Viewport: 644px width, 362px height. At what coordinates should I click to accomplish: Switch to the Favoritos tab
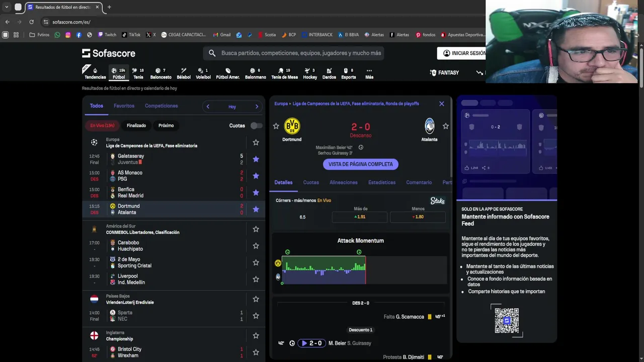[x=124, y=106]
